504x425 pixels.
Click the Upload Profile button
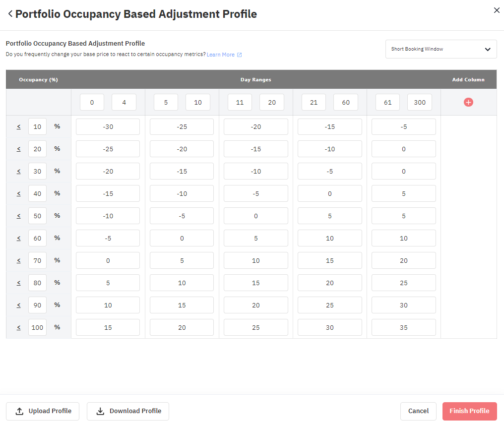click(43, 411)
